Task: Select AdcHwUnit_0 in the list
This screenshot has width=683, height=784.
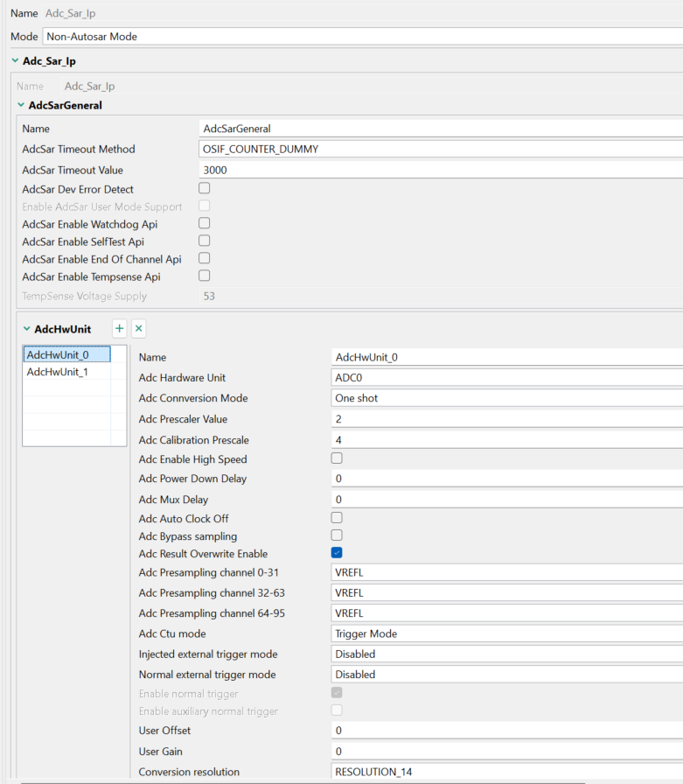Action: [x=58, y=354]
